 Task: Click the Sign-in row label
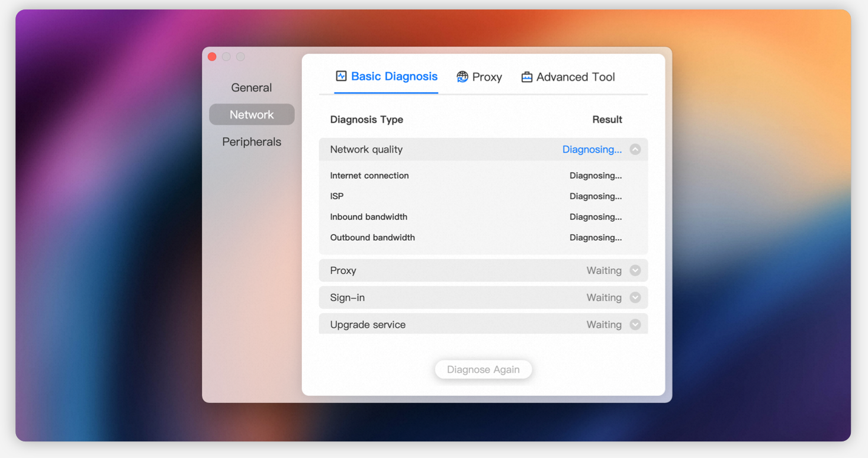click(x=347, y=298)
